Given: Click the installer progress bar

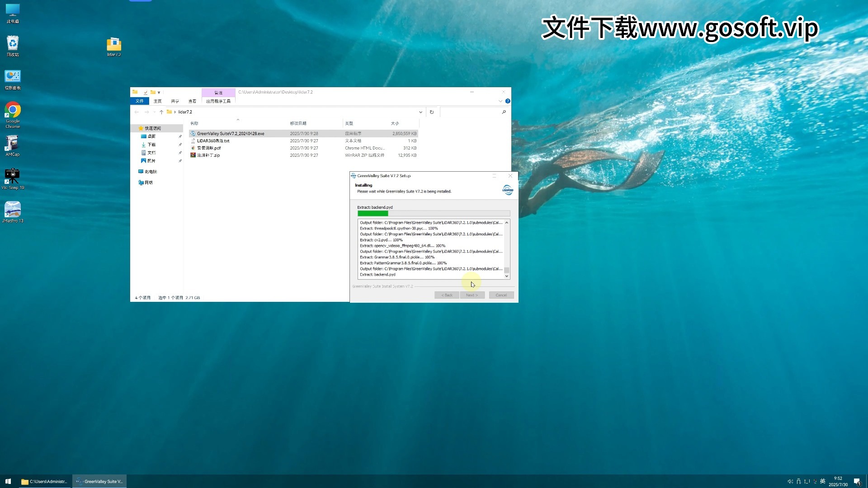Looking at the screenshot, I should [x=433, y=213].
